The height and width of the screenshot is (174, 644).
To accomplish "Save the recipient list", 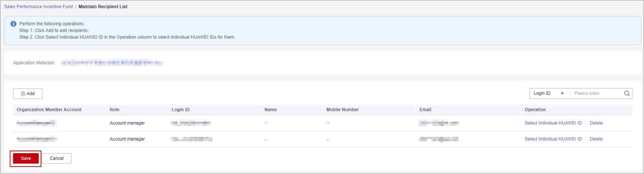I will coord(26,158).
